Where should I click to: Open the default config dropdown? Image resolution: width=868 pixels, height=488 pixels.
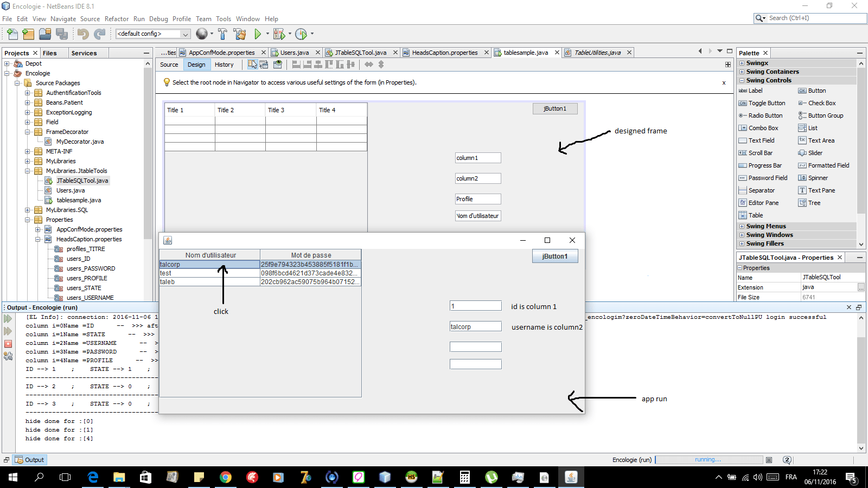185,34
